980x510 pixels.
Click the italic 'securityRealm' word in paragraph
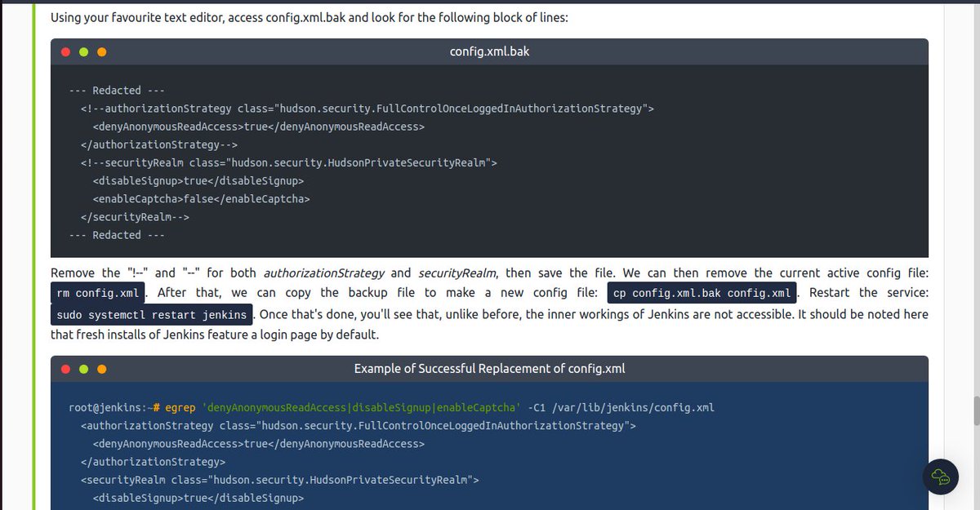coord(456,273)
